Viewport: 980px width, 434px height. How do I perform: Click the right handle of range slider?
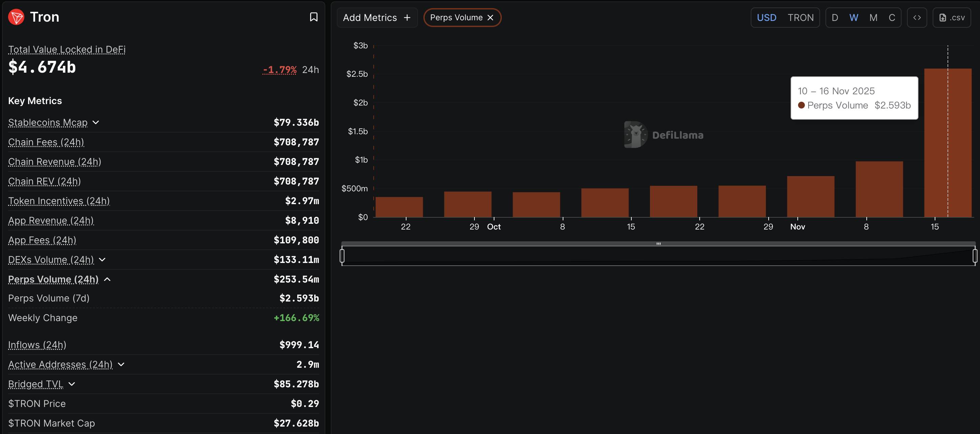point(975,255)
